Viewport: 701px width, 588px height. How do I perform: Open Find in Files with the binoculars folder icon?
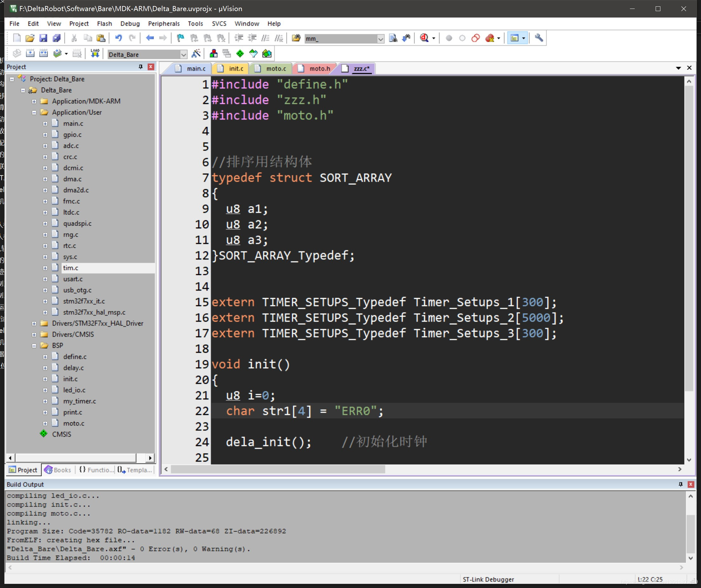(296, 38)
